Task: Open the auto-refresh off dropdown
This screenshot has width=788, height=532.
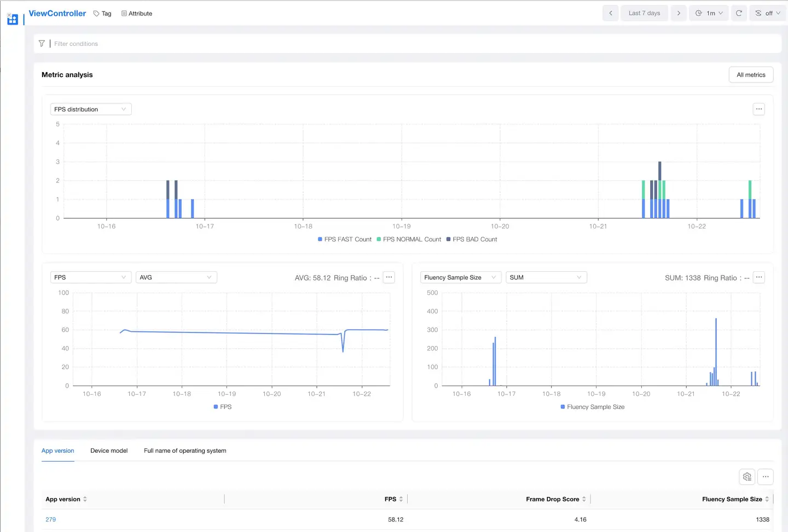Action: 768,13
